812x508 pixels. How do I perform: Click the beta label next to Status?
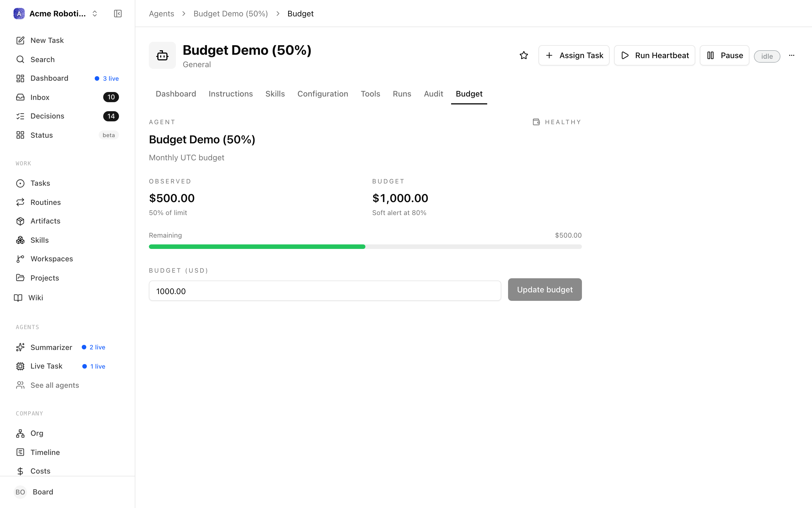pos(109,135)
